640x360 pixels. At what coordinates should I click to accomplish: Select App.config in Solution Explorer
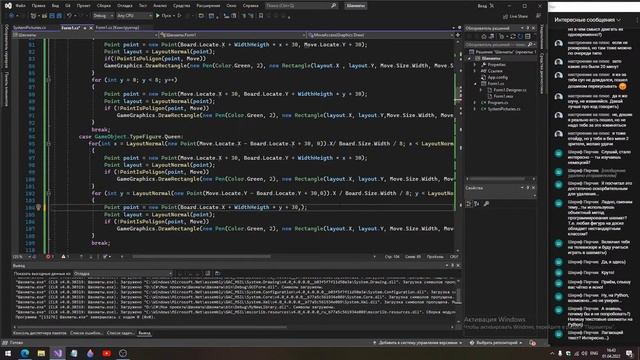click(x=497, y=77)
